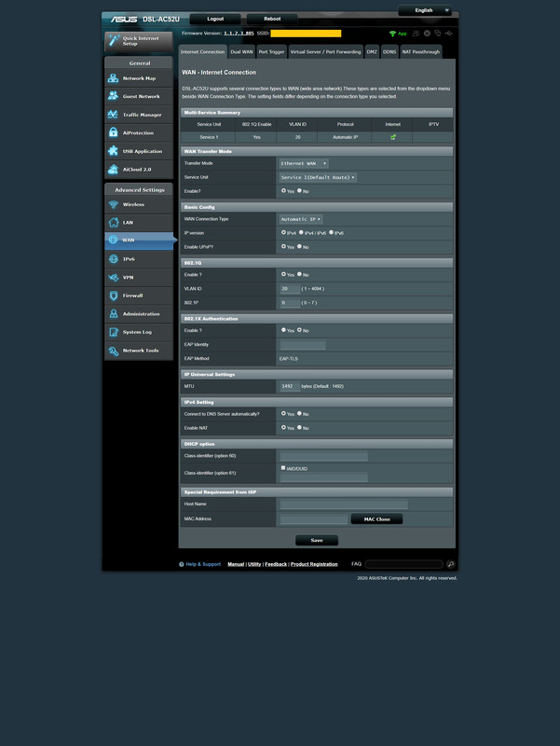Switch to the DDNS tab
This screenshot has height=746, width=560.
click(389, 52)
